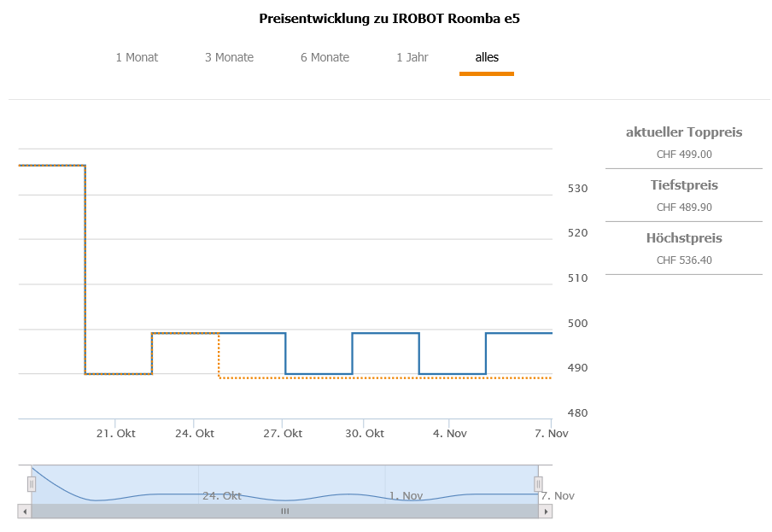The width and height of the screenshot is (772, 532).
Task: Click the aktueller Toppreis label
Action: (x=684, y=132)
